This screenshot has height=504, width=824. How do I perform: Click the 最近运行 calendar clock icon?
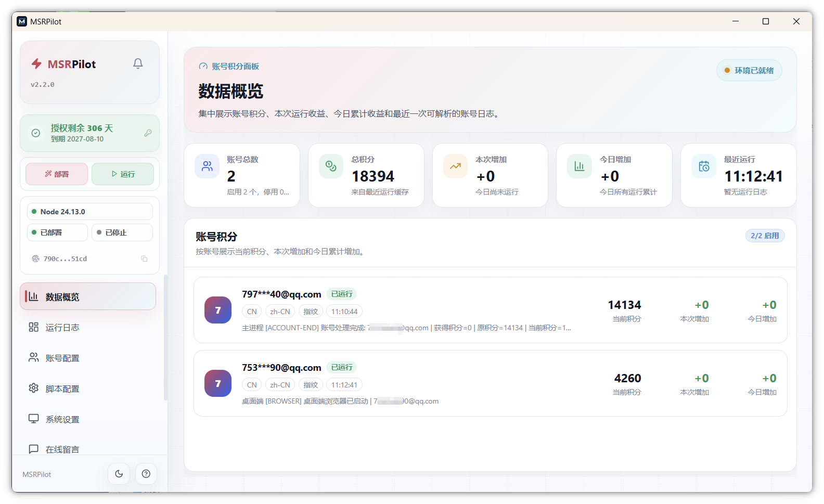[703, 166]
